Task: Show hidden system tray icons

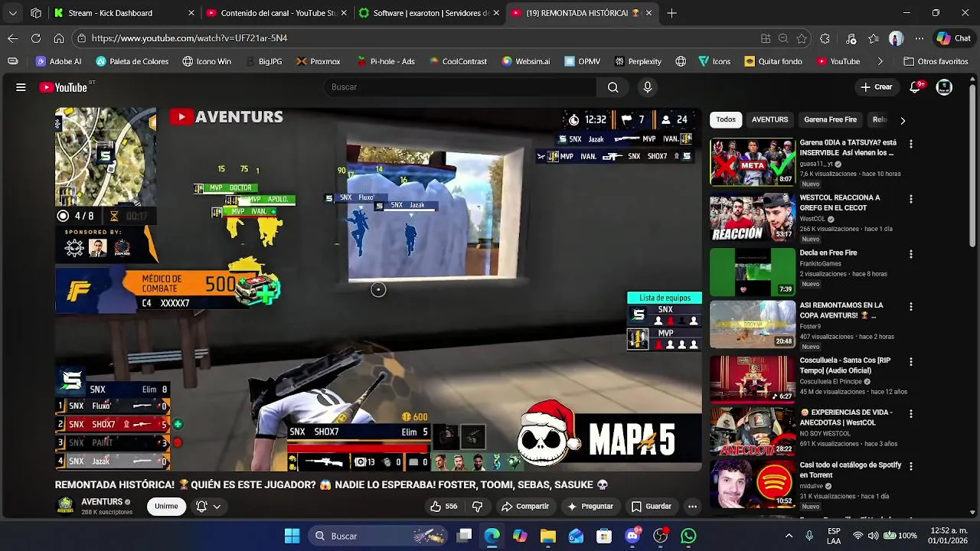Action: [x=789, y=536]
